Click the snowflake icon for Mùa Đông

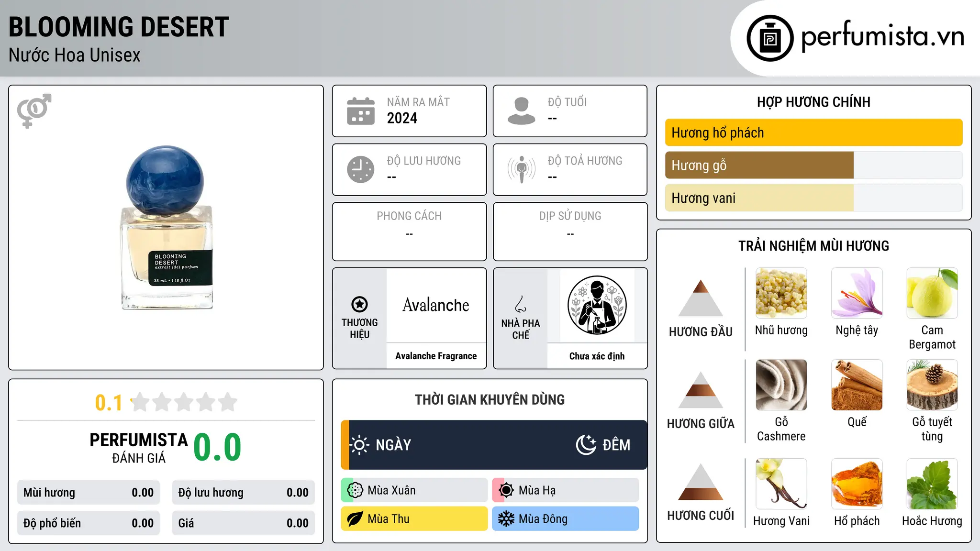click(506, 519)
